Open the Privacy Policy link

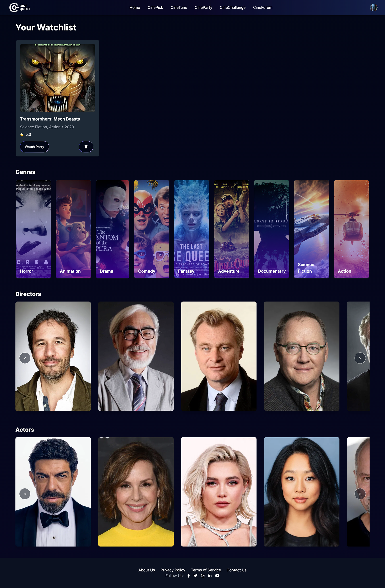(x=173, y=570)
